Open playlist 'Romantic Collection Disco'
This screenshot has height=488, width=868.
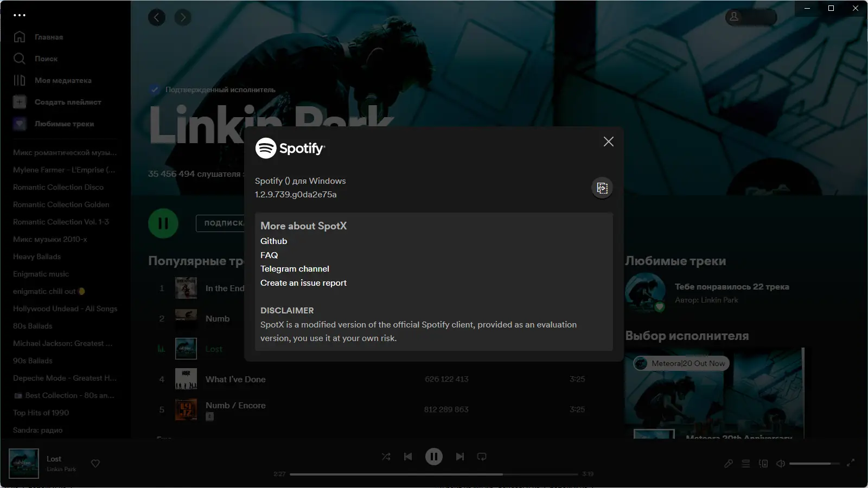(58, 188)
